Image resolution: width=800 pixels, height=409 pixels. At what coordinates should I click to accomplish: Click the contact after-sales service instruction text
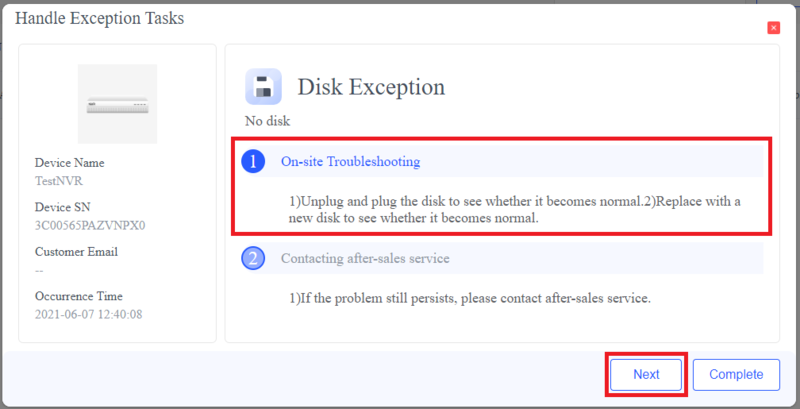pyautogui.click(x=470, y=299)
